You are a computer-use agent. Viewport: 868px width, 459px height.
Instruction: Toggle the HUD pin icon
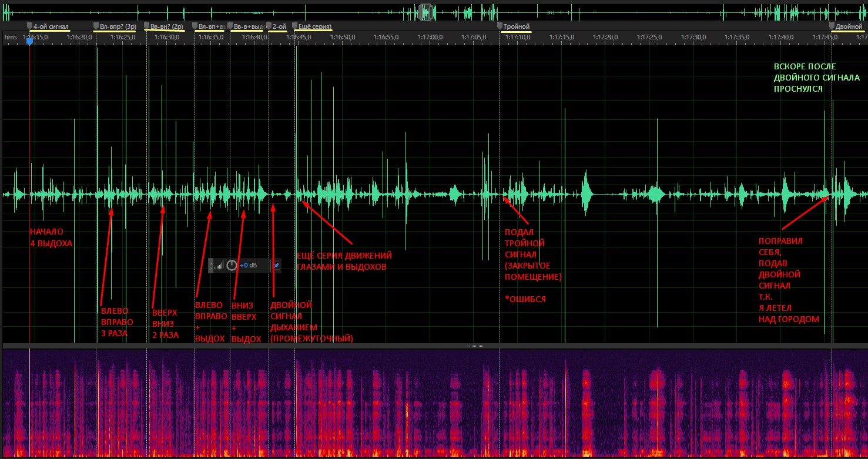point(276,266)
